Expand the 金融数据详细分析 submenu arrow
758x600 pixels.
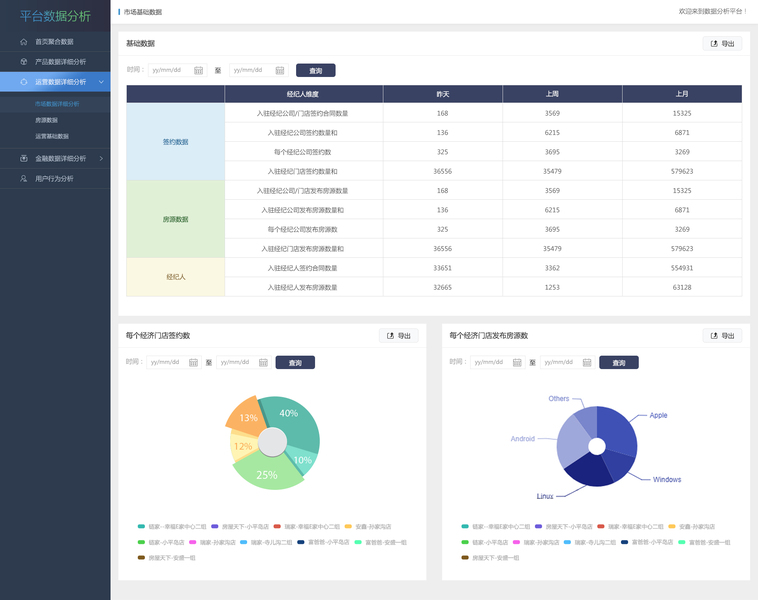101,159
